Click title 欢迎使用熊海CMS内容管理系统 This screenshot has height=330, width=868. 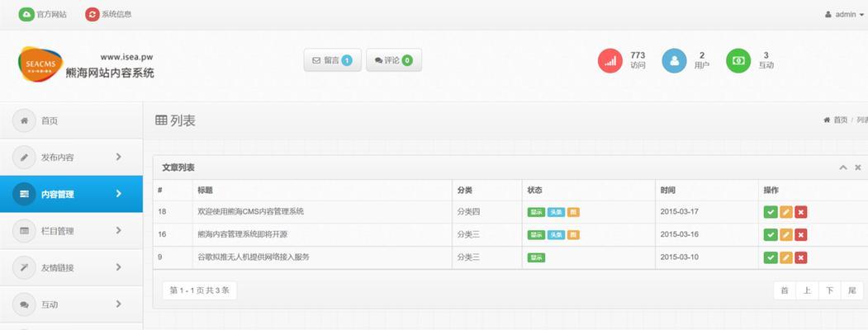pos(251,211)
